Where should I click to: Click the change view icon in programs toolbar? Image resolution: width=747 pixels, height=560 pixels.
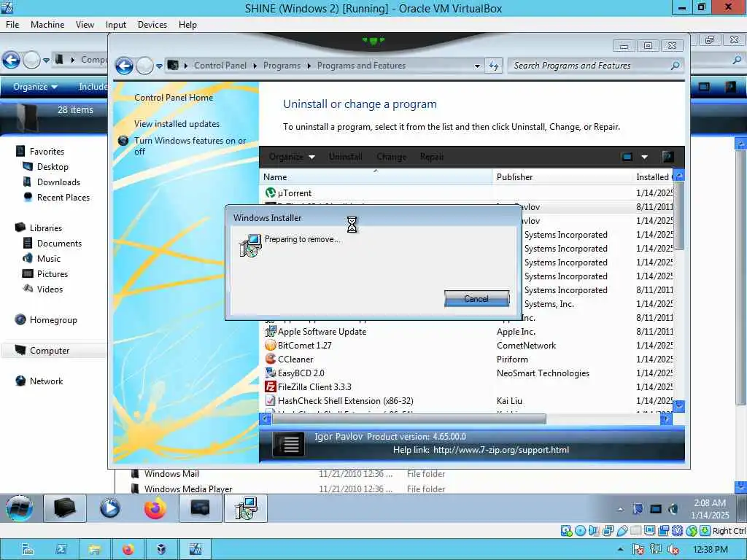point(627,157)
